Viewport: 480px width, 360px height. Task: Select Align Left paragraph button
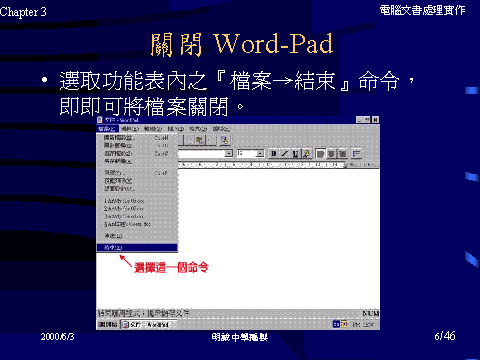point(320,154)
